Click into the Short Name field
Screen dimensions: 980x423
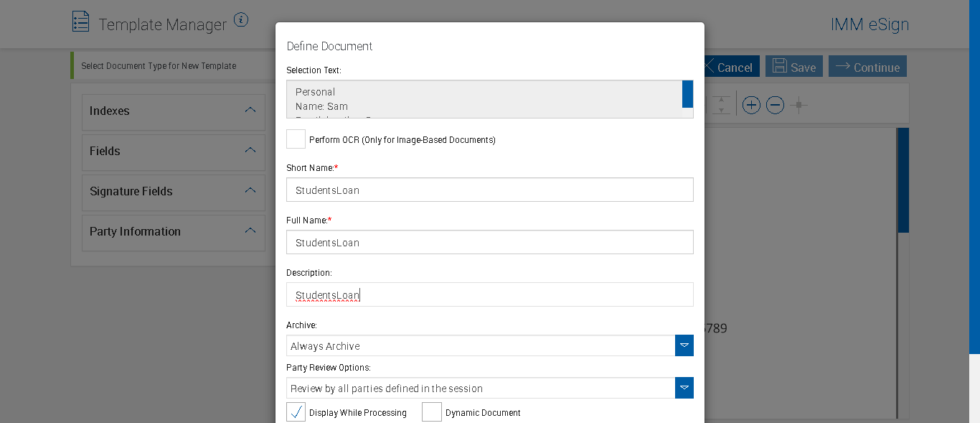pyautogui.click(x=489, y=190)
